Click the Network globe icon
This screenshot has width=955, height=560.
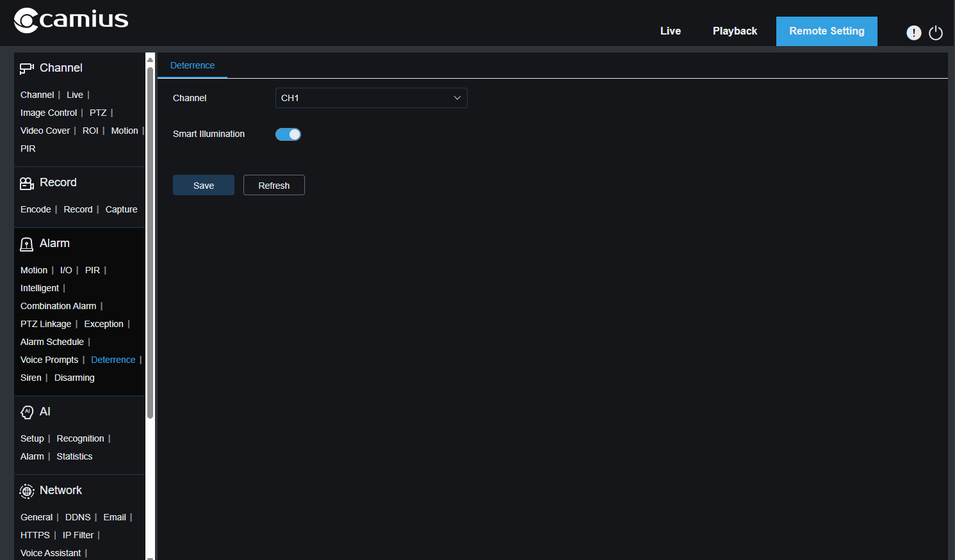coord(26,491)
